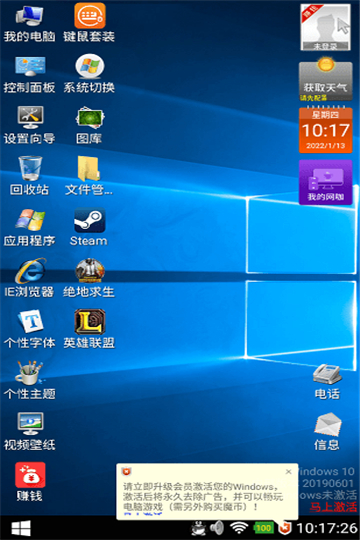Click the volume speaker tray icon
This screenshot has height=540, width=360.
pyautogui.click(x=217, y=528)
